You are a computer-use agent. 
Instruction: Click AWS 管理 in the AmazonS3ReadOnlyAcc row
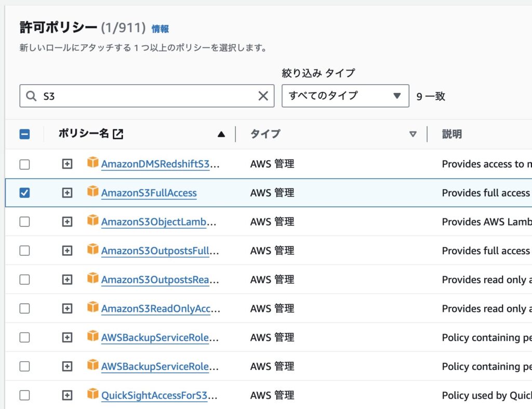coord(272,309)
